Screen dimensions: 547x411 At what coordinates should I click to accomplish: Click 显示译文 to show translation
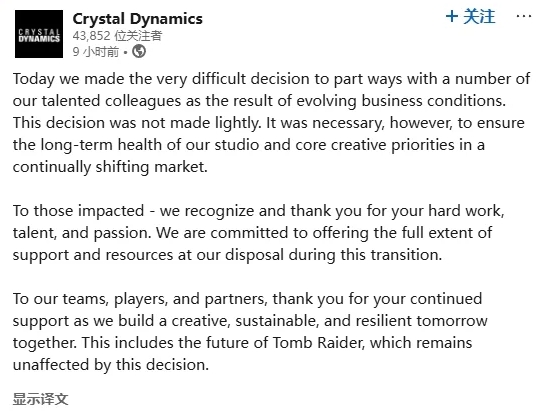point(40,398)
